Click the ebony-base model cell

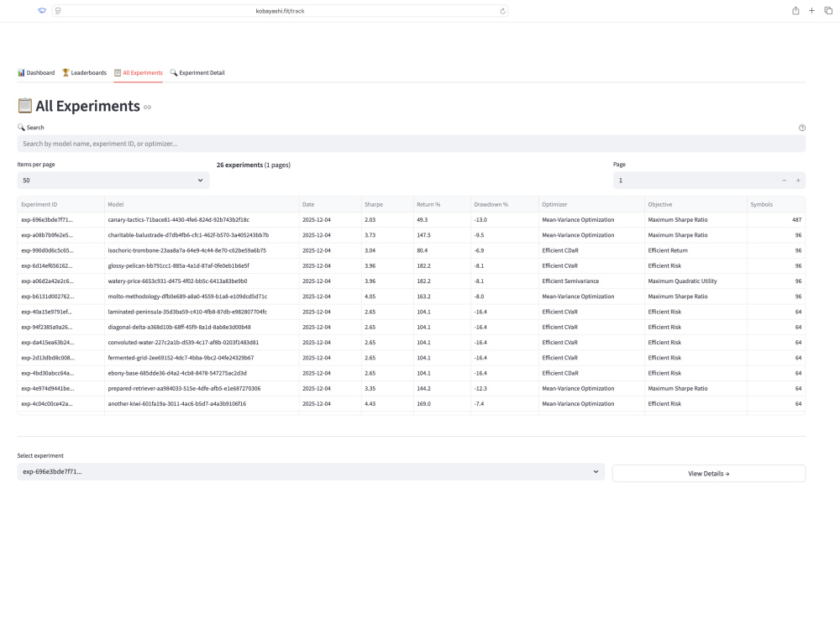click(x=202, y=374)
